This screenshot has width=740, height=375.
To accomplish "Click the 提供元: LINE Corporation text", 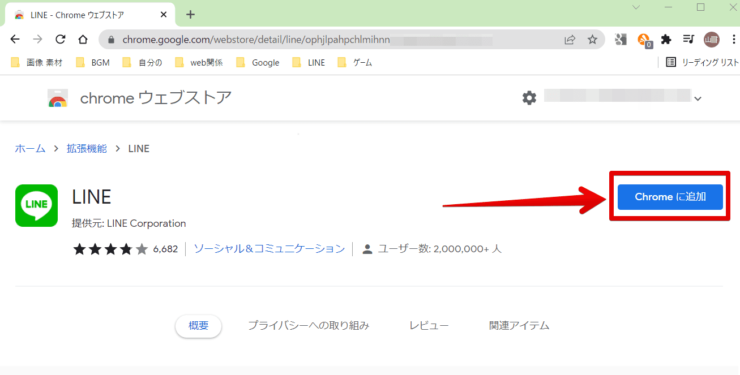I will (129, 223).
